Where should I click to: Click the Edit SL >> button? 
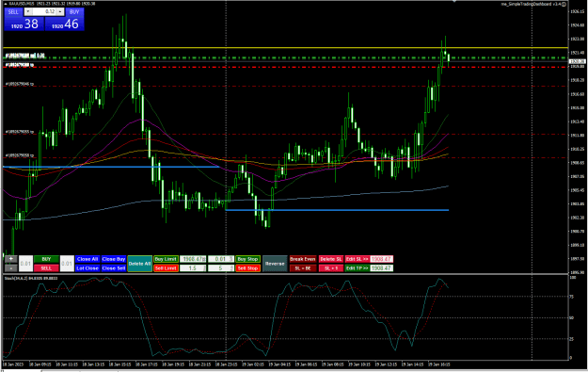pyautogui.click(x=357, y=259)
